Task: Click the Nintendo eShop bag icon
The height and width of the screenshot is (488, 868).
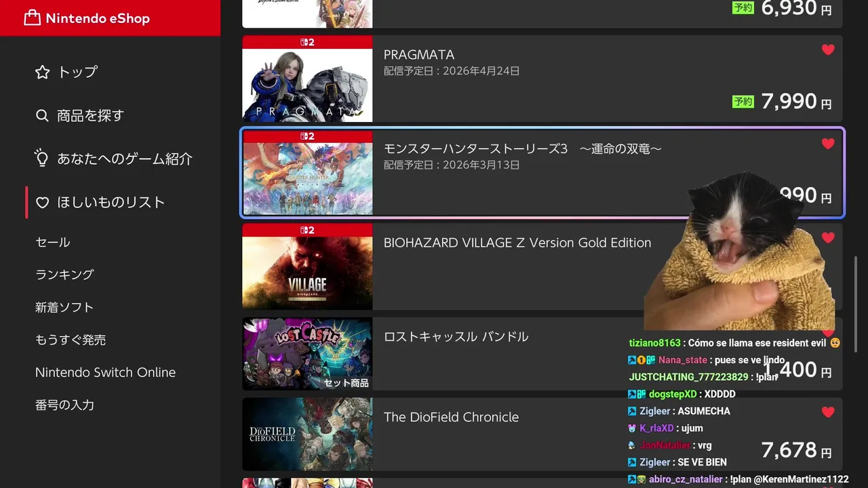Action: pyautogui.click(x=32, y=18)
